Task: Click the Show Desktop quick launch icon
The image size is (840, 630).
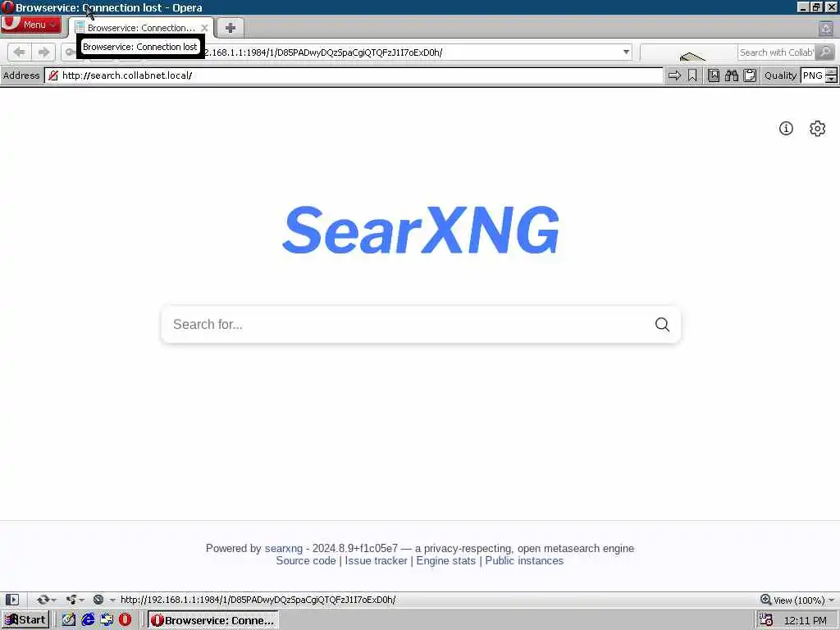Action: pyautogui.click(x=107, y=620)
